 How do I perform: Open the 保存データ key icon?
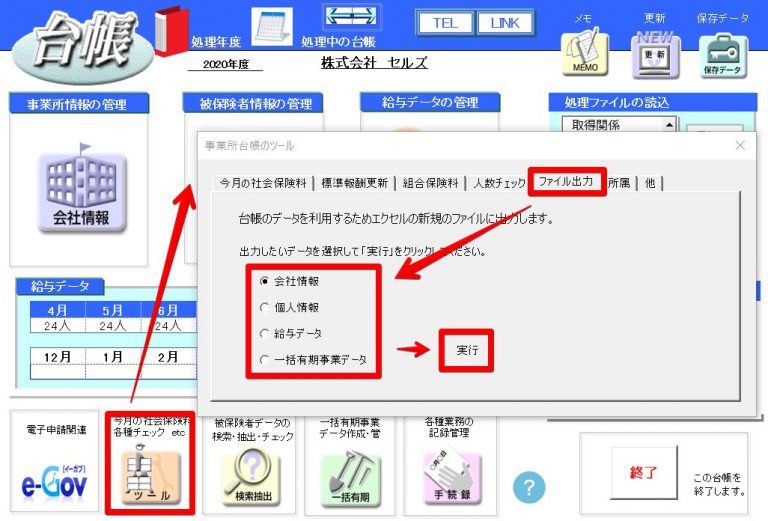(723, 55)
